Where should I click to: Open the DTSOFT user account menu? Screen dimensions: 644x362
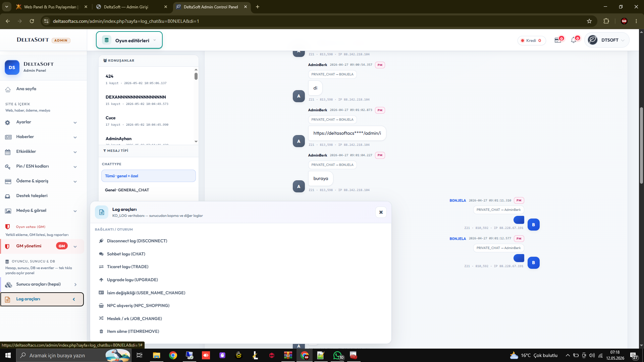click(x=606, y=40)
